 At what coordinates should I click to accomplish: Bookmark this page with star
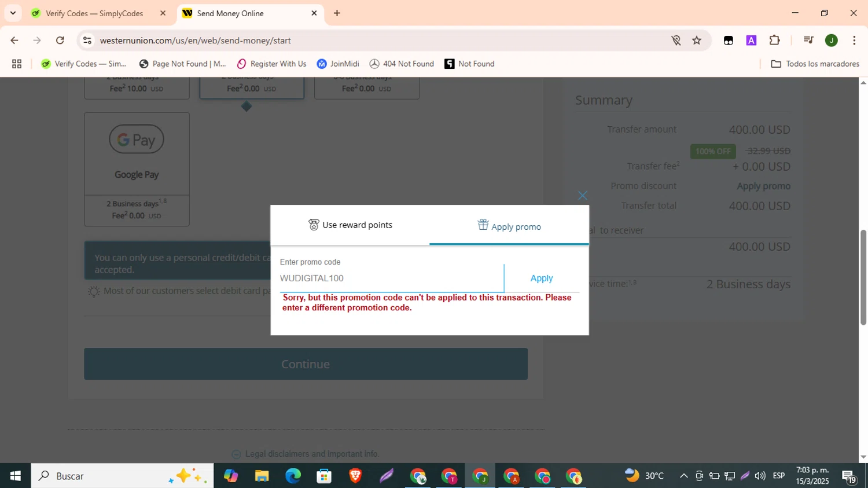(697, 40)
